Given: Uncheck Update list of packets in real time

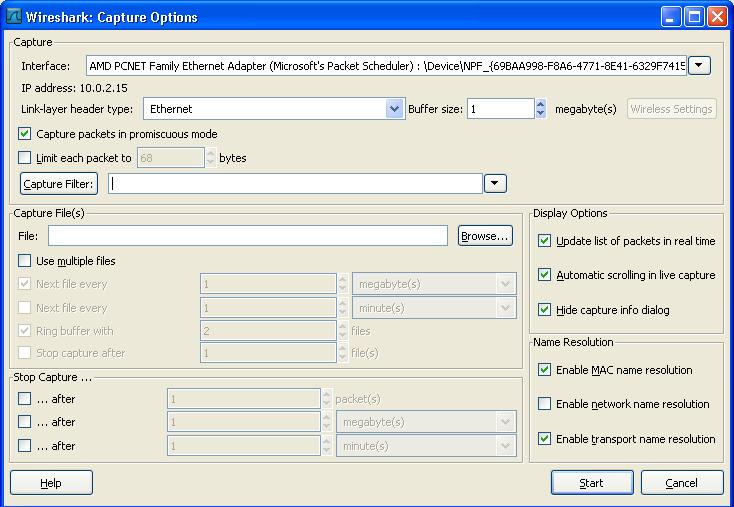Looking at the screenshot, I should tap(544, 241).
